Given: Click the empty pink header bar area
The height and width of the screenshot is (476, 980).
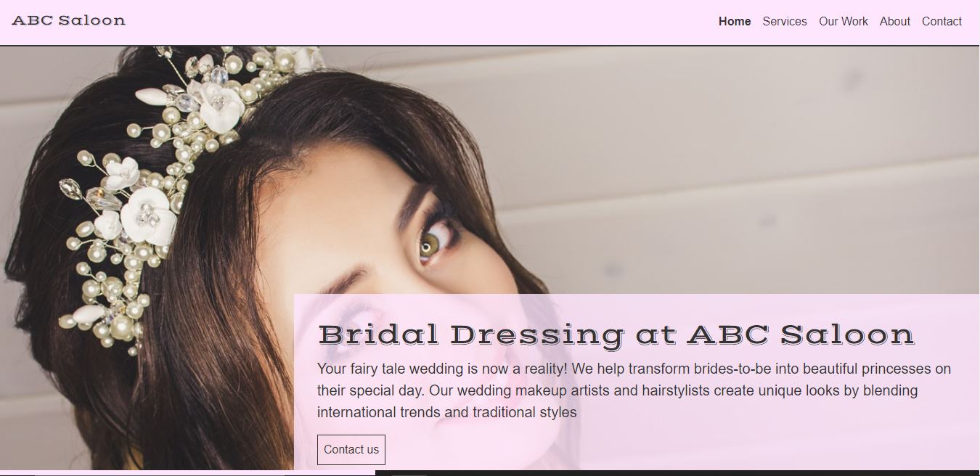Looking at the screenshot, I should coord(421,22).
